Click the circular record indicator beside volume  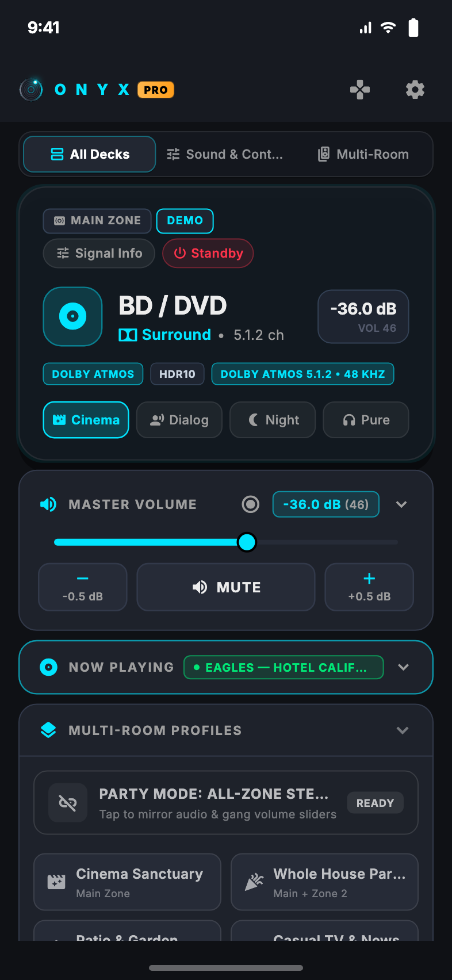[250, 504]
